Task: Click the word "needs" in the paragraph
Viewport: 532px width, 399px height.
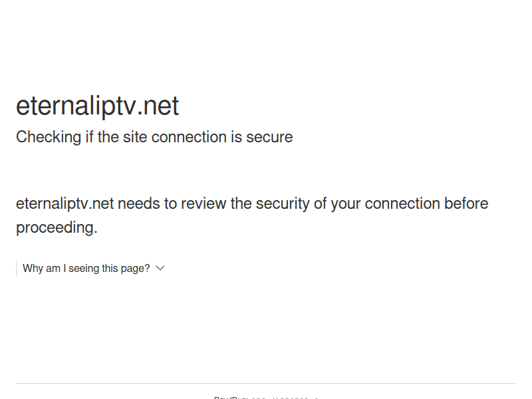Action: (x=138, y=203)
